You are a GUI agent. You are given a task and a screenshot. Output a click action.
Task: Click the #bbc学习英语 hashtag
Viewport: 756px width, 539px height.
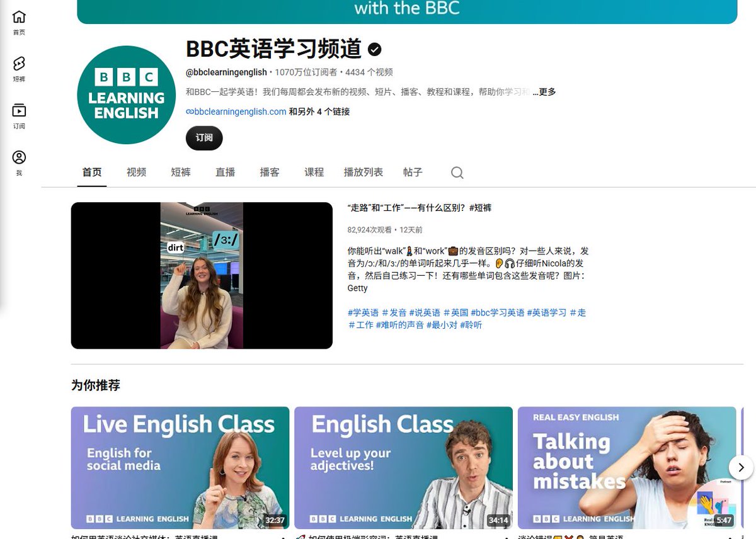point(498,312)
